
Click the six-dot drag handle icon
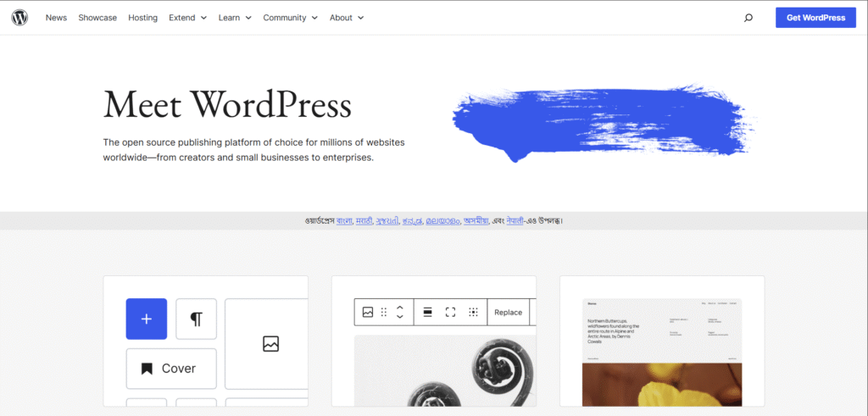tap(384, 312)
